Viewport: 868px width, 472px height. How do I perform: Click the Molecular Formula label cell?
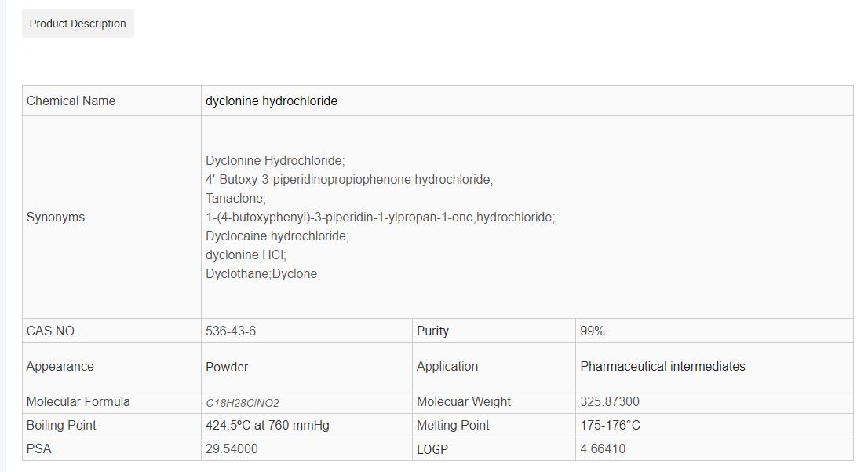[78, 401]
